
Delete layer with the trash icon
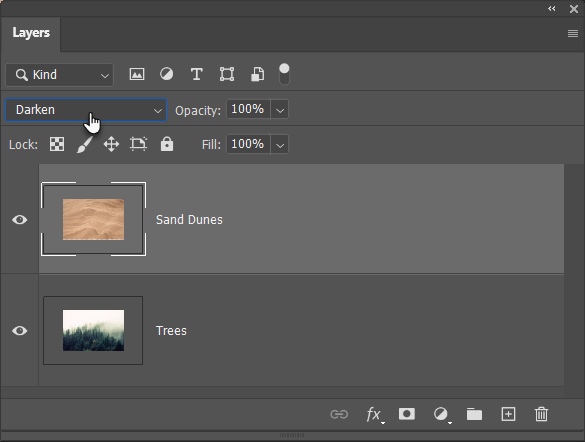[x=541, y=414]
